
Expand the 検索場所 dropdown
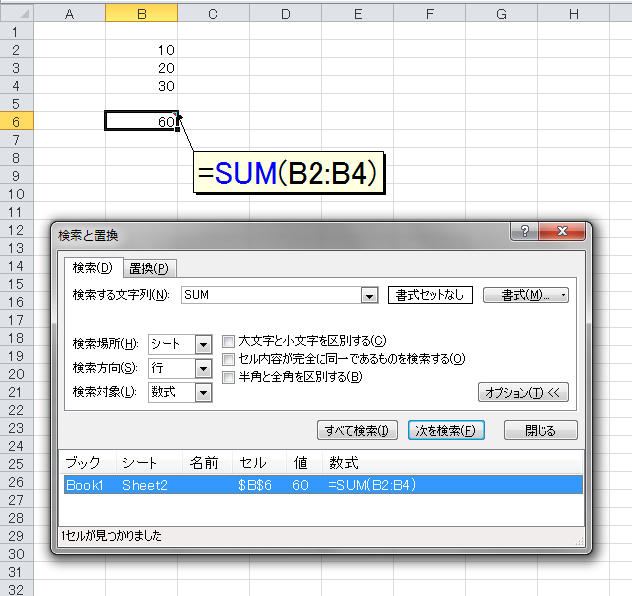point(204,345)
